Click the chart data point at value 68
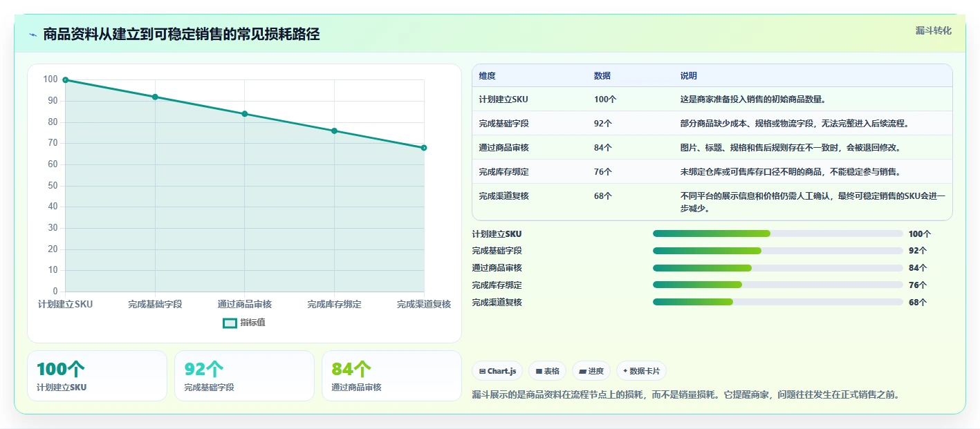The image size is (980, 429). (x=424, y=148)
